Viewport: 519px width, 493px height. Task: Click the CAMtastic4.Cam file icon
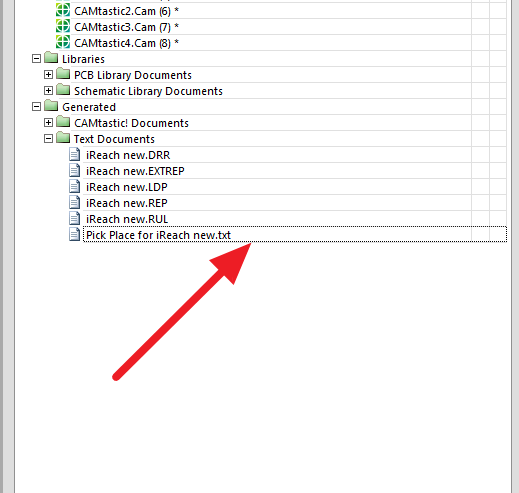63,42
